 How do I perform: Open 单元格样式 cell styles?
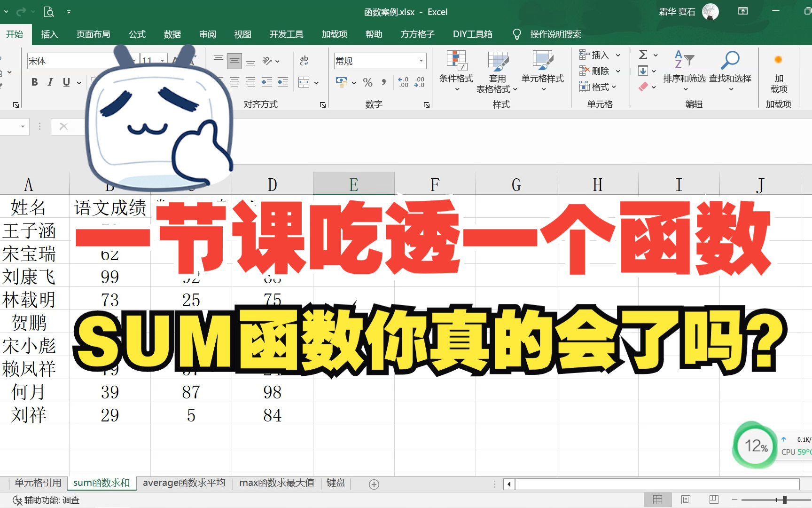point(543,71)
